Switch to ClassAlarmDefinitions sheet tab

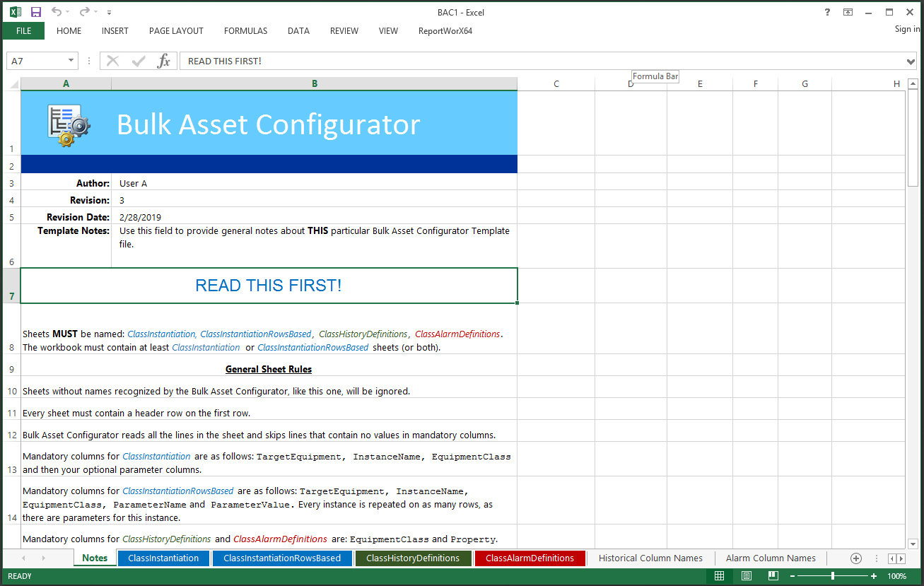click(530, 558)
